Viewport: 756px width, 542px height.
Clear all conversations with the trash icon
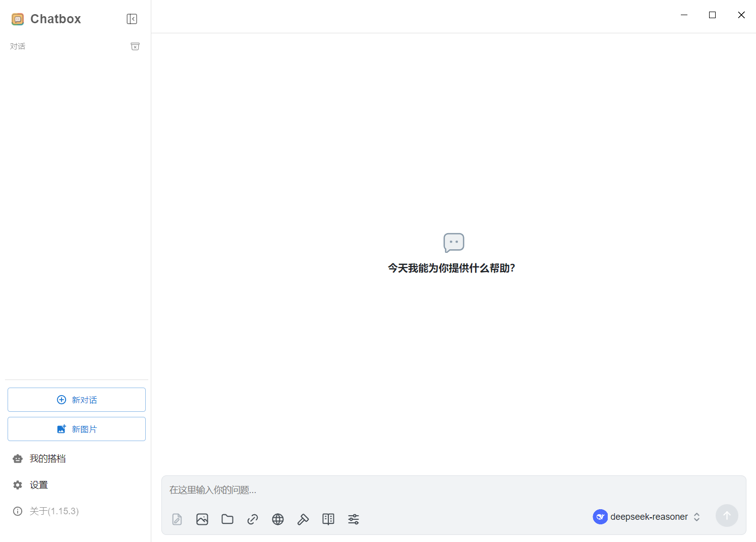coord(135,46)
